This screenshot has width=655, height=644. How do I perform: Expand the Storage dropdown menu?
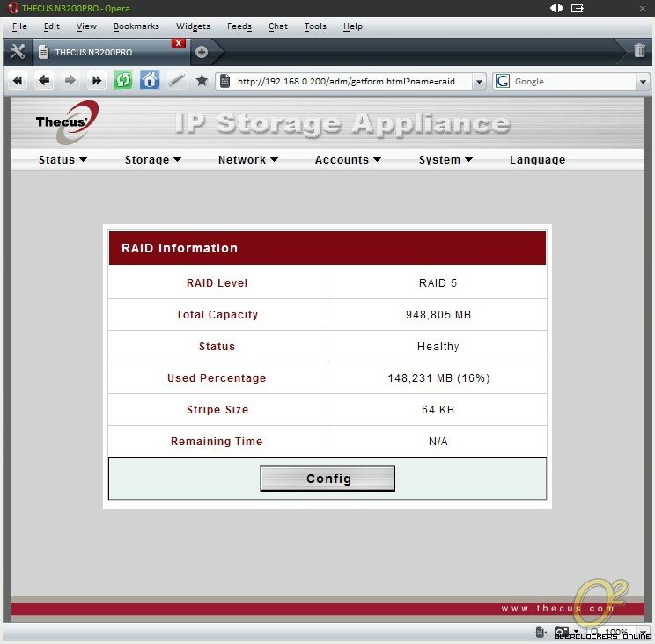(153, 160)
